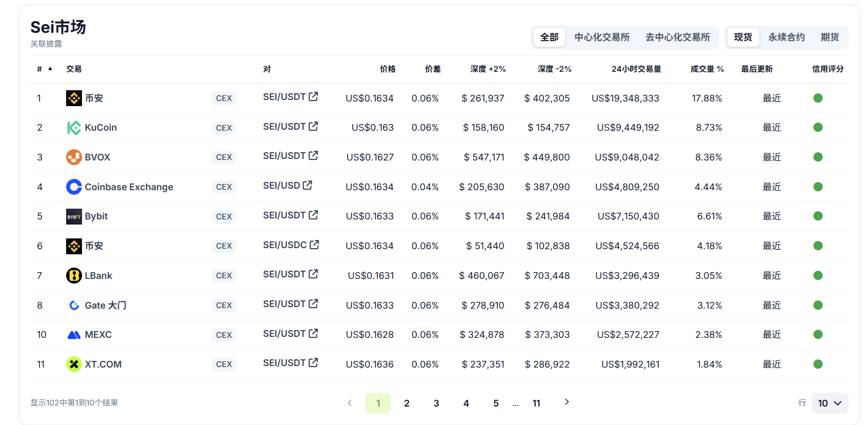Click the green credit score dot for Gate
The height and width of the screenshot is (425, 868).
pyautogui.click(x=818, y=306)
